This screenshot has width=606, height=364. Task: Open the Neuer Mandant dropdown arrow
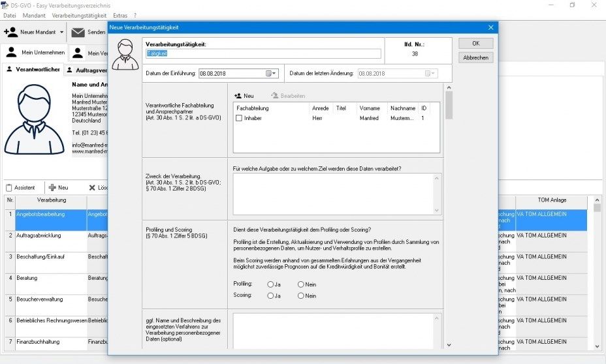(x=61, y=33)
